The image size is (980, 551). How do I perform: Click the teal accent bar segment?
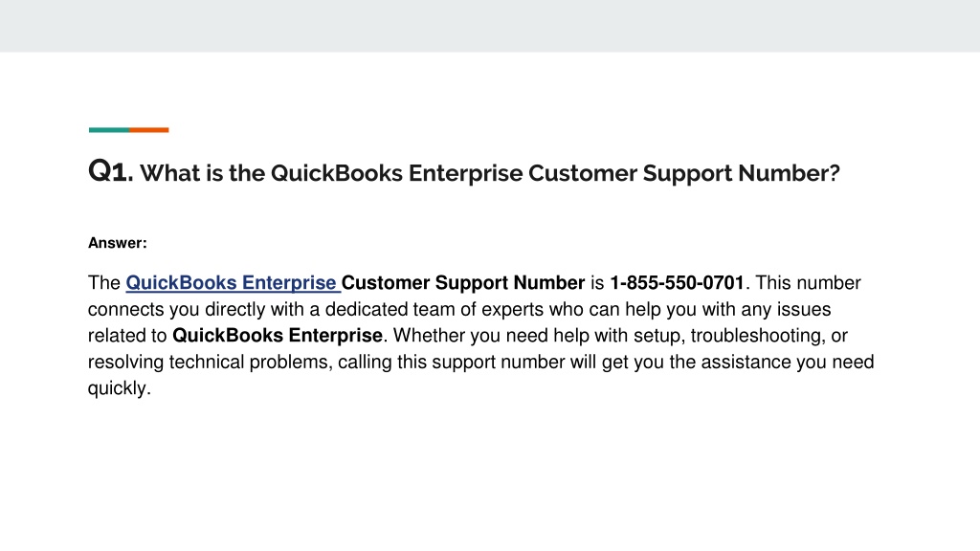click(x=109, y=130)
